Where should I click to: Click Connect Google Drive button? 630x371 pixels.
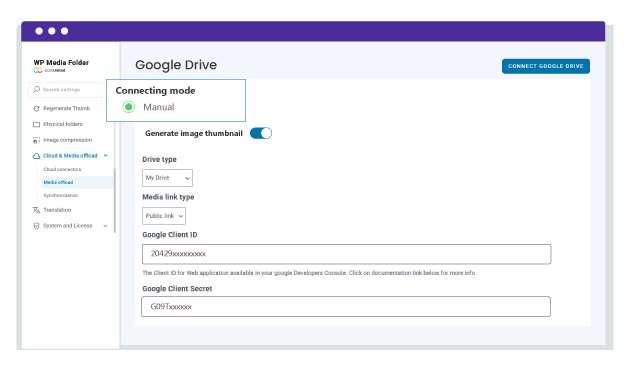tap(546, 66)
